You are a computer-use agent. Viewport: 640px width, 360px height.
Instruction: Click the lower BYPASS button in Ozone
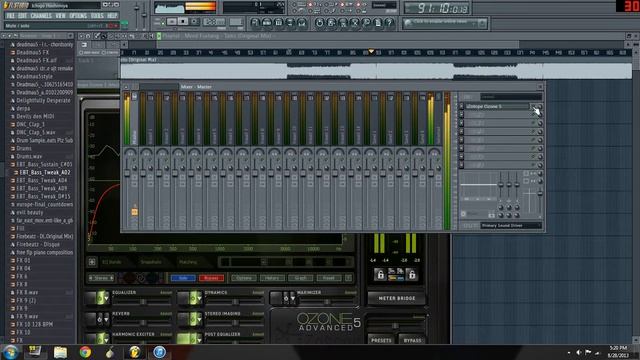point(412,340)
